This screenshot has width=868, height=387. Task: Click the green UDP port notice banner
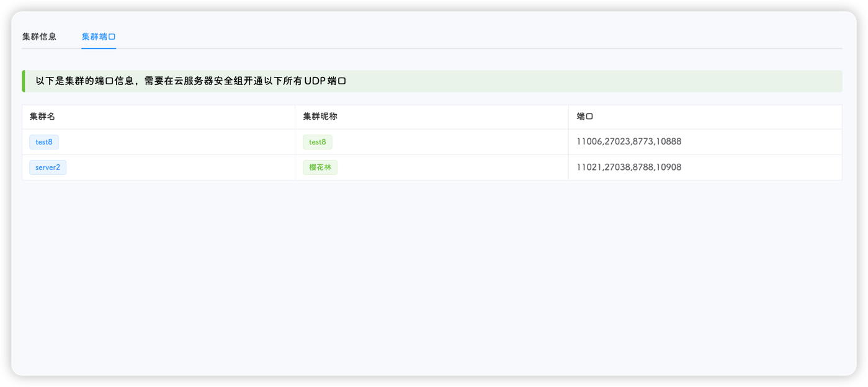click(x=432, y=81)
